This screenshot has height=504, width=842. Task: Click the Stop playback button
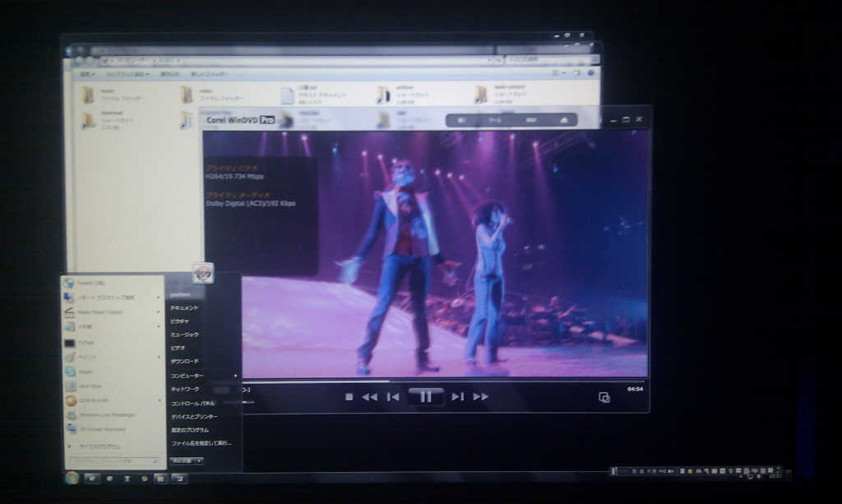pos(349,396)
